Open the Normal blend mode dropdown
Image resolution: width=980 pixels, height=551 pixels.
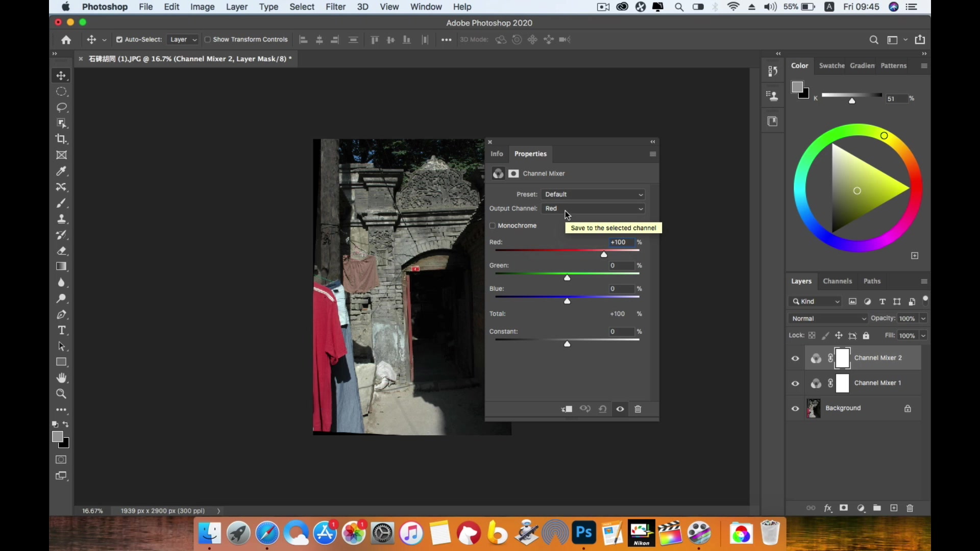coord(827,318)
